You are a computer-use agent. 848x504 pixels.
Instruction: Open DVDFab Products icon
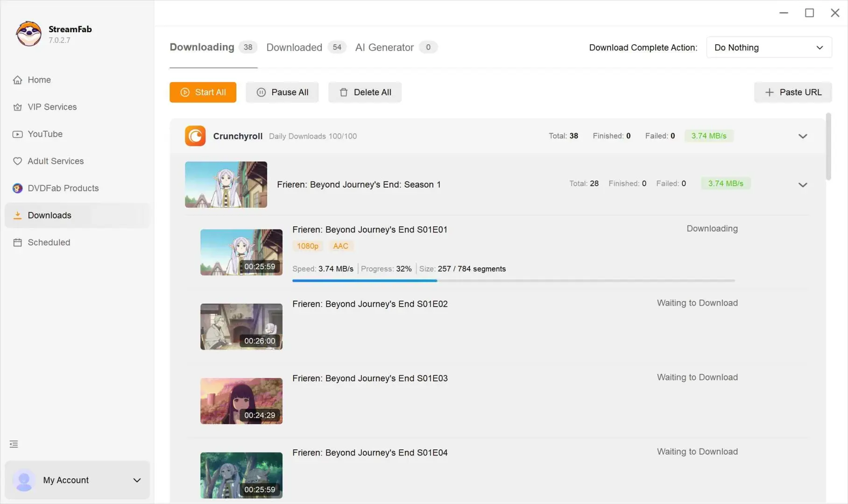17,188
